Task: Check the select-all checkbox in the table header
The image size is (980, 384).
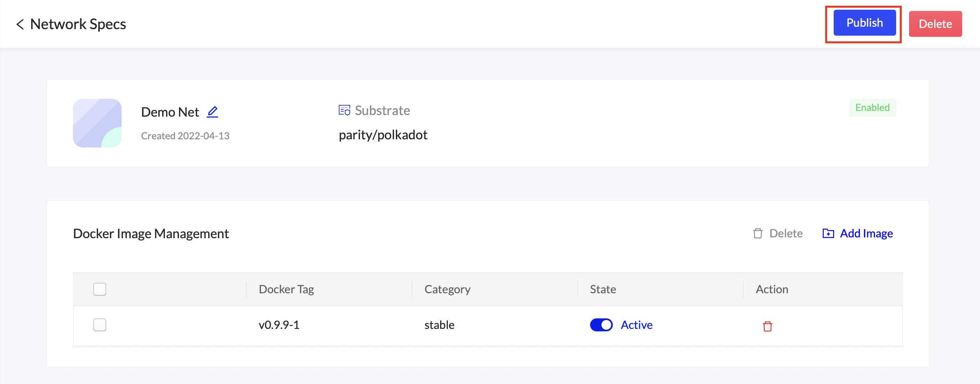Action: [100, 289]
